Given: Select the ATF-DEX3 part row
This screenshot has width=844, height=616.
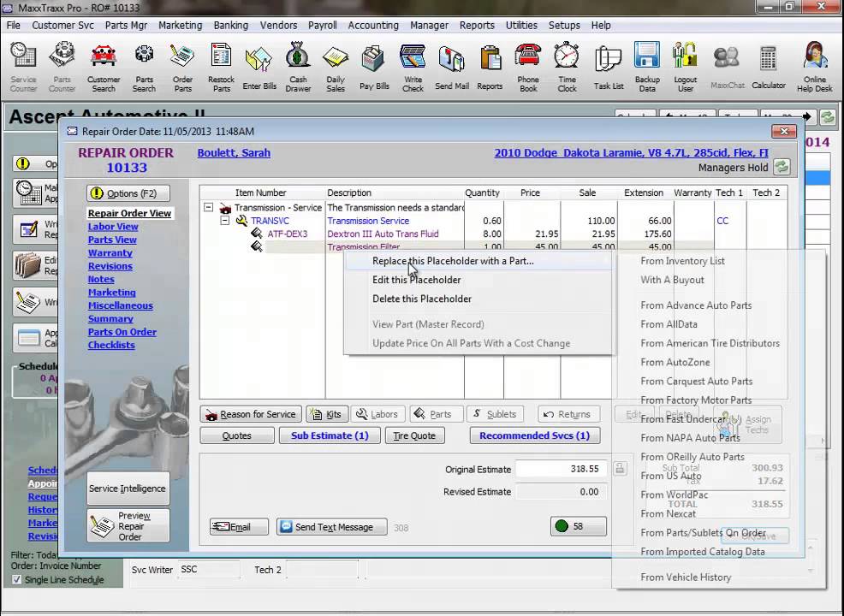Looking at the screenshot, I should tap(493, 234).
